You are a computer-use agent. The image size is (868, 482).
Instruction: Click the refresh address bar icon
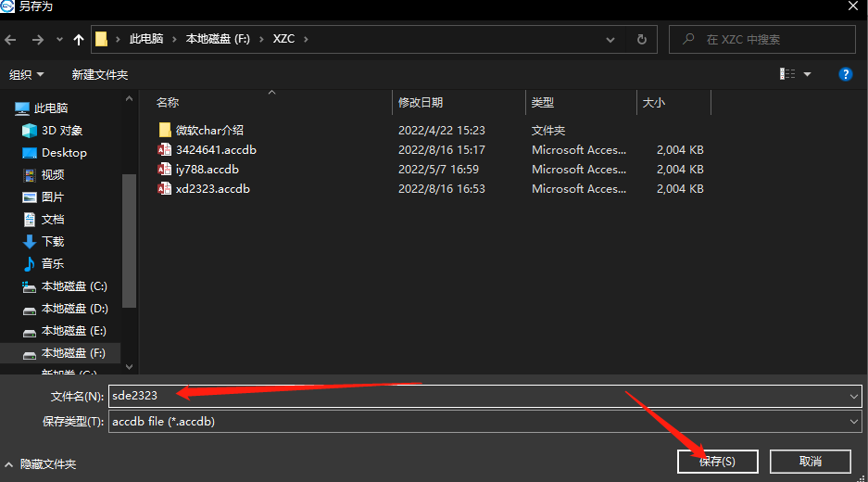[x=641, y=40]
